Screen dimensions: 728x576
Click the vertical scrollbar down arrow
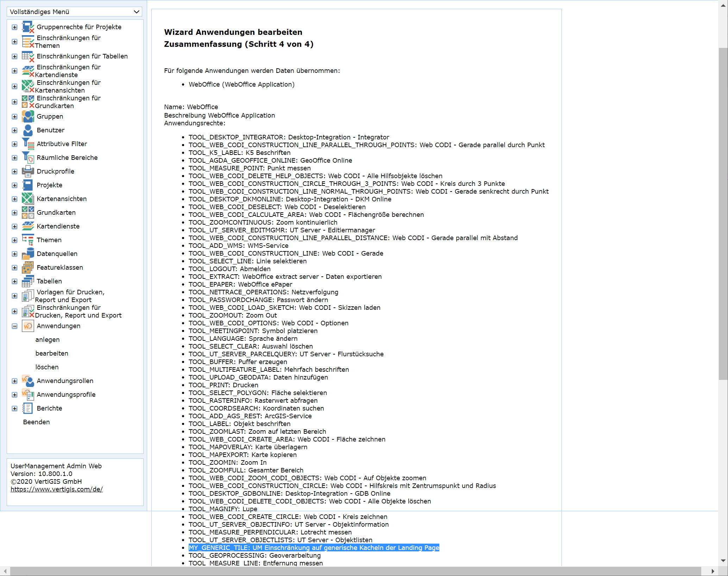(723, 560)
